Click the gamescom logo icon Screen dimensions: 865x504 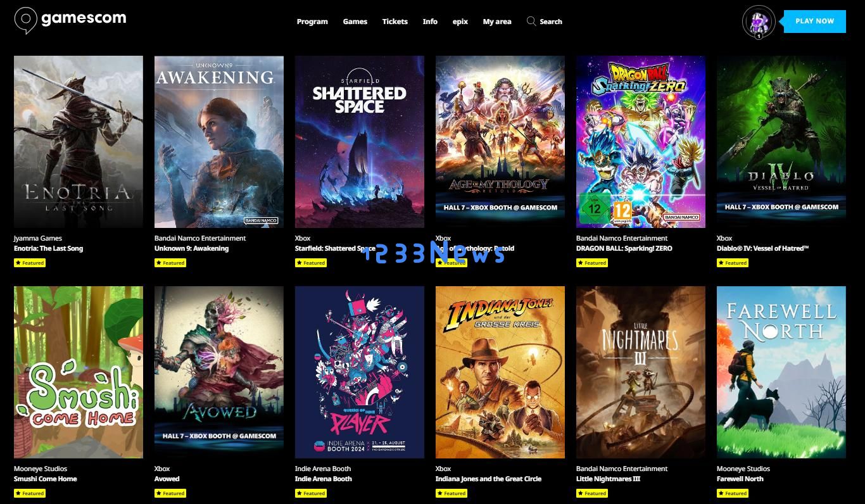point(25,20)
